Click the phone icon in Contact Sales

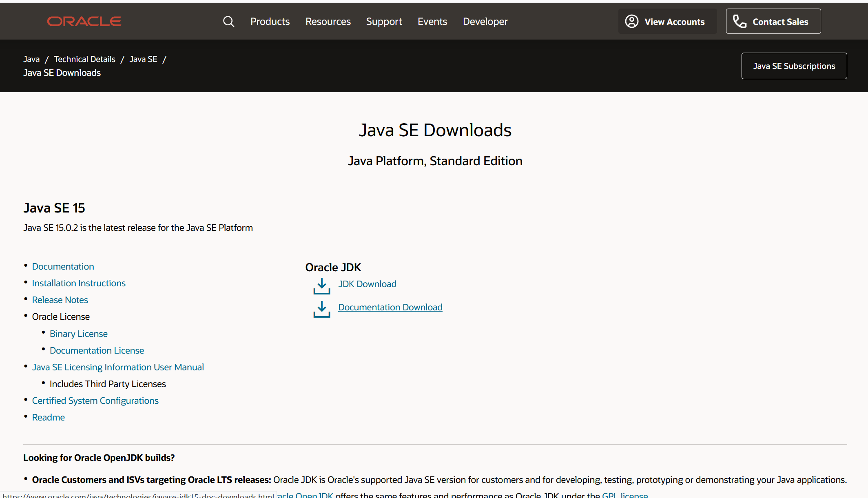coord(739,22)
